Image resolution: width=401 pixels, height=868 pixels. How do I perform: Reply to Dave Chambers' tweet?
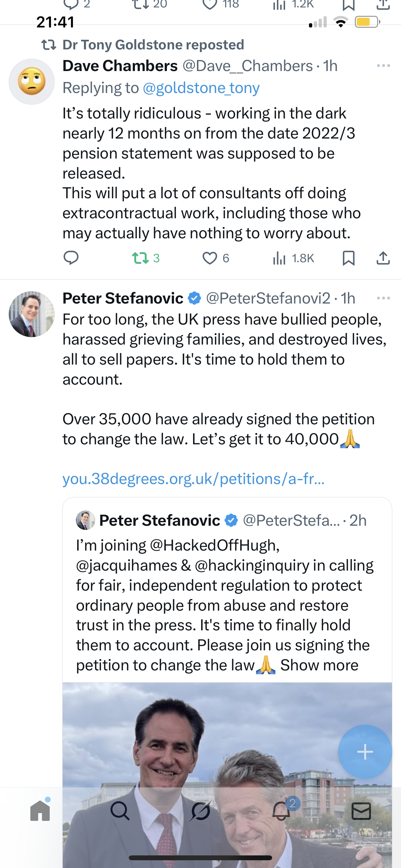pyautogui.click(x=71, y=258)
